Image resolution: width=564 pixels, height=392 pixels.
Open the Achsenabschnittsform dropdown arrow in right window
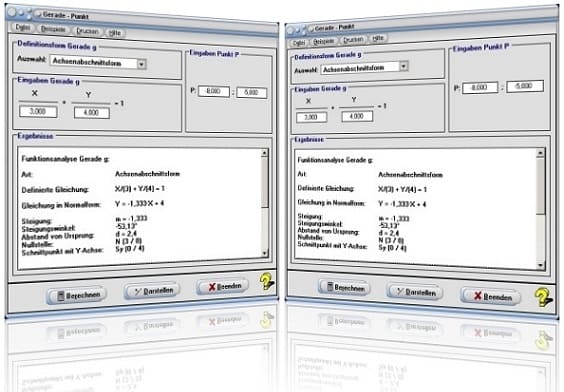tap(404, 66)
